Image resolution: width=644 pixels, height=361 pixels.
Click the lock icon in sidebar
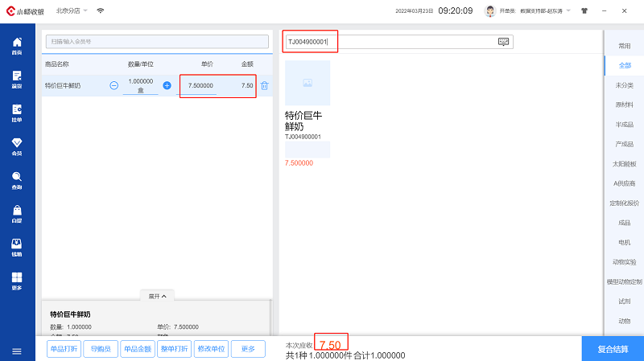17,214
